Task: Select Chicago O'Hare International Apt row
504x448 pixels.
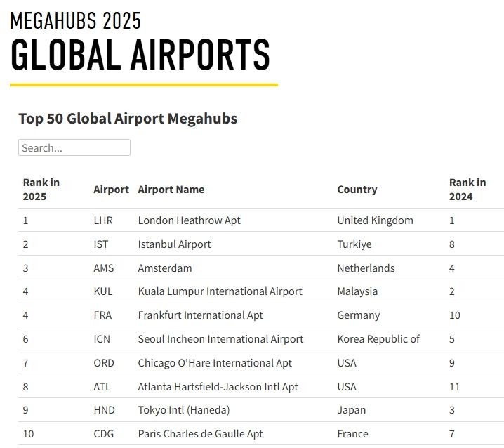Action: pyautogui.click(x=215, y=363)
